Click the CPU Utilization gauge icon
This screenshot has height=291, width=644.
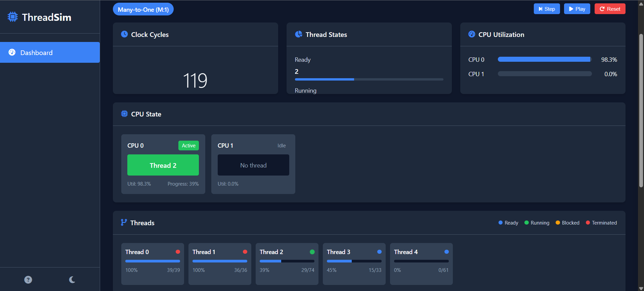tap(472, 34)
